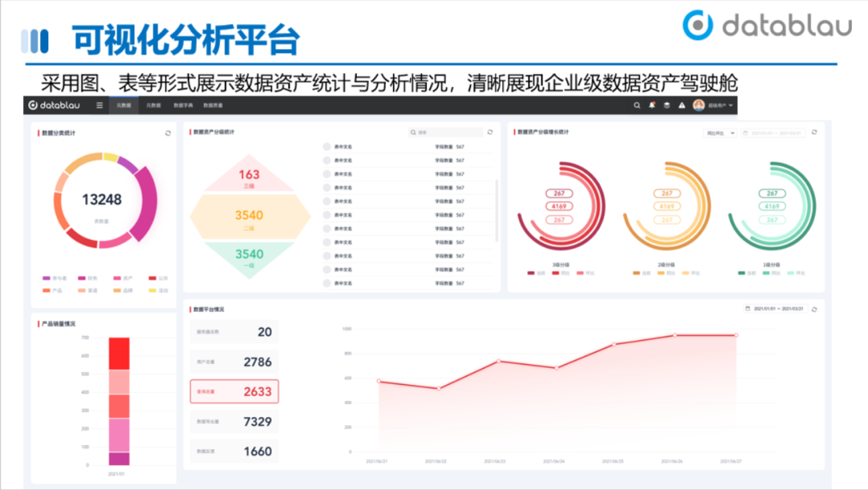Click the 4169 pill in orange ring chart
This screenshot has height=490, width=868.
pyautogui.click(x=667, y=206)
